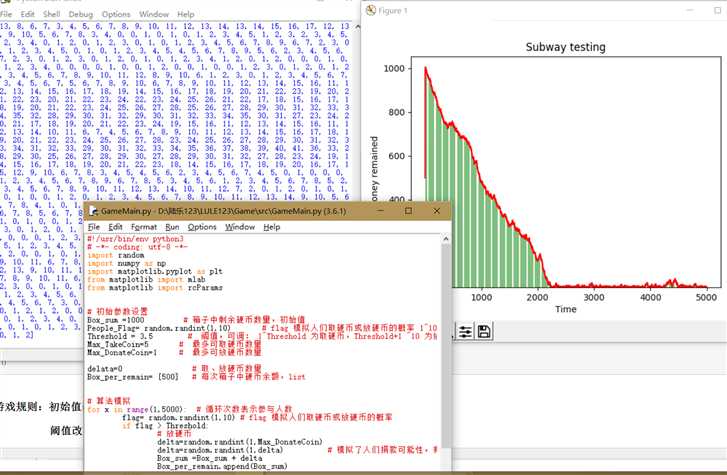Click the 'Box_sum =1000' assignment
727x475 pixels.
pos(116,320)
